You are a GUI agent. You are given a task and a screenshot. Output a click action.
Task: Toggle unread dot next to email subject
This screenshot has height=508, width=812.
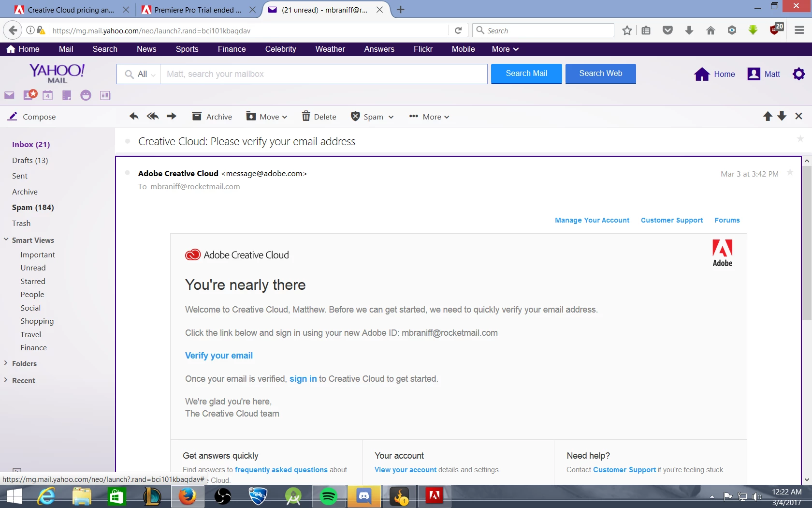tap(128, 141)
